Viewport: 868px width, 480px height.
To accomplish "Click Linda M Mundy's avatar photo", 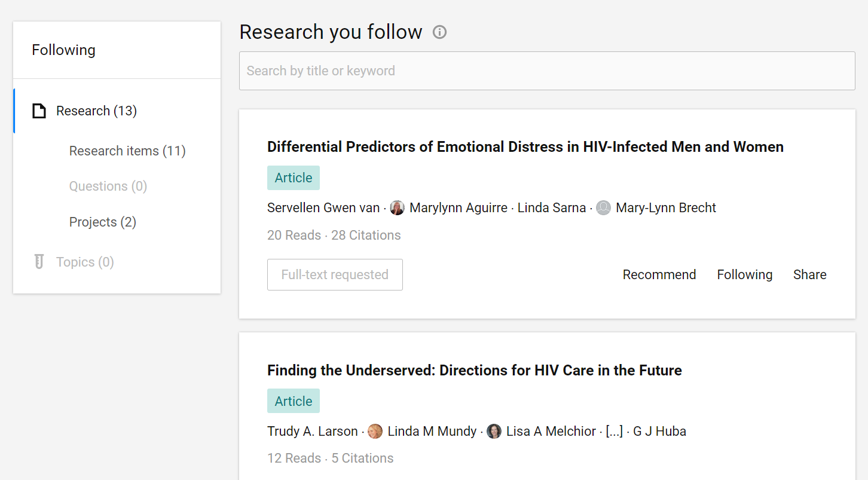I will [375, 432].
